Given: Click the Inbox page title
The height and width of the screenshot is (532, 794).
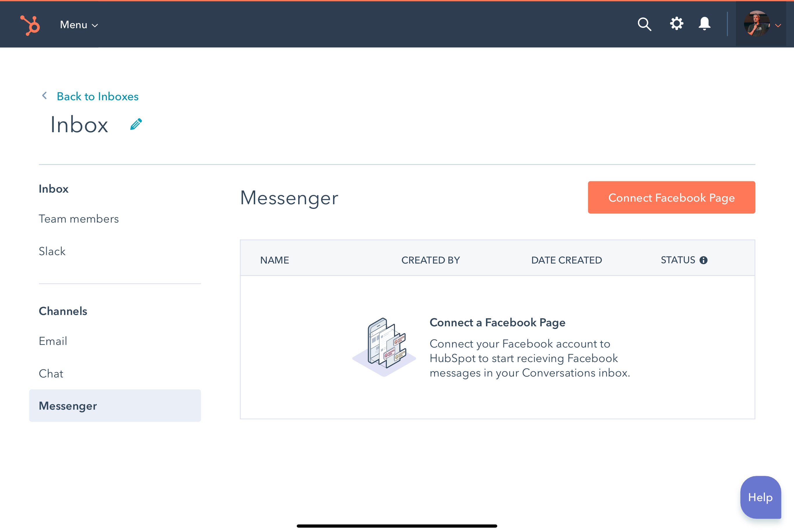Looking at the screenshot, I should pyautogui.click(x=79, y=125).
